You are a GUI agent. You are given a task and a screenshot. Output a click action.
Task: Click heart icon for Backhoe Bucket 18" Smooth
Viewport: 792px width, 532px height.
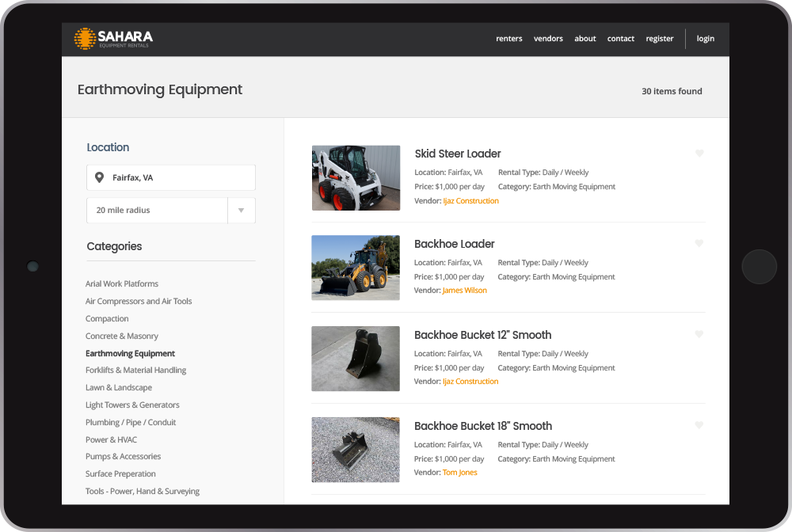tap(699, 426)
